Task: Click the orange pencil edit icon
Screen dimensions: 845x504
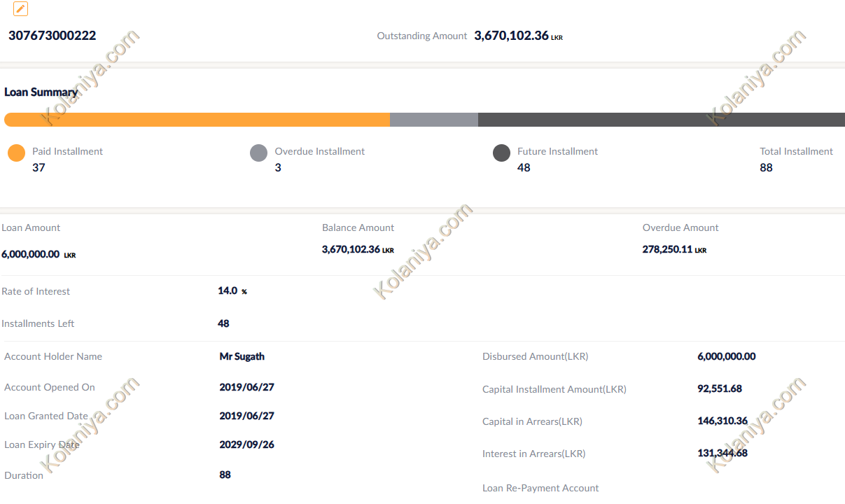Action: tap(21, 9)
